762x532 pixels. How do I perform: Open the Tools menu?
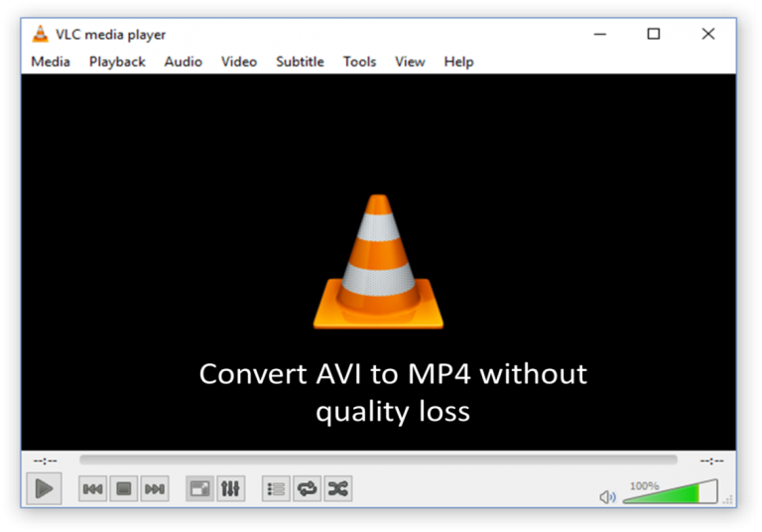pos(359,62)
